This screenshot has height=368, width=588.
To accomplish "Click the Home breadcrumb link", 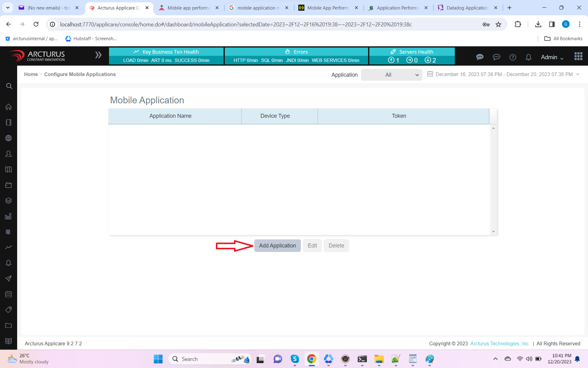I will (31, 74).
